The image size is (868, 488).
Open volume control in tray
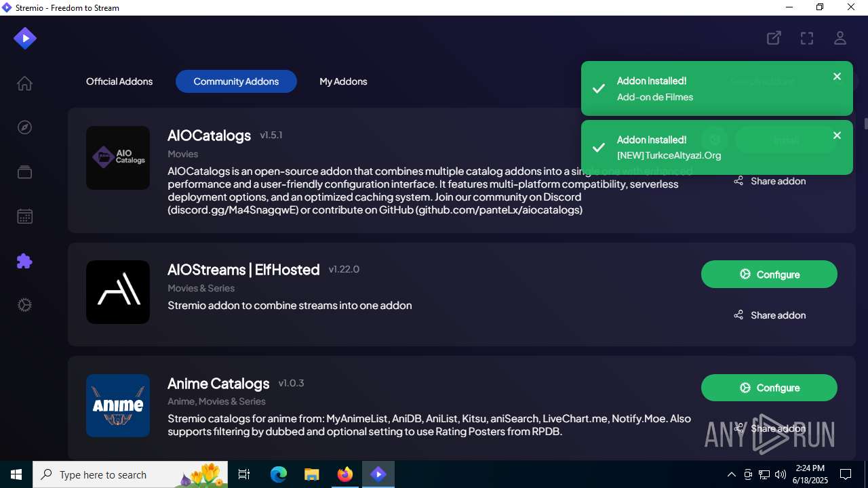pyautogui.click(x=781, y=474)
